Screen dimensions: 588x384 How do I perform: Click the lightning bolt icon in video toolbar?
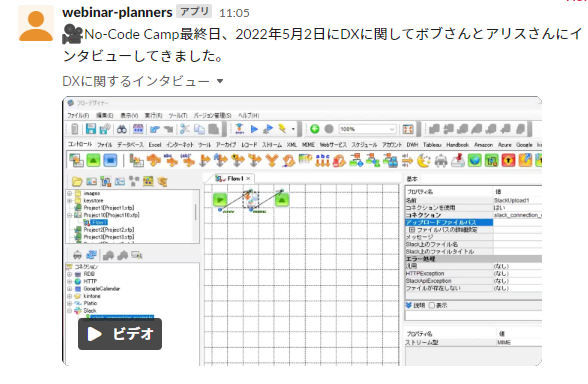point(282,129)
